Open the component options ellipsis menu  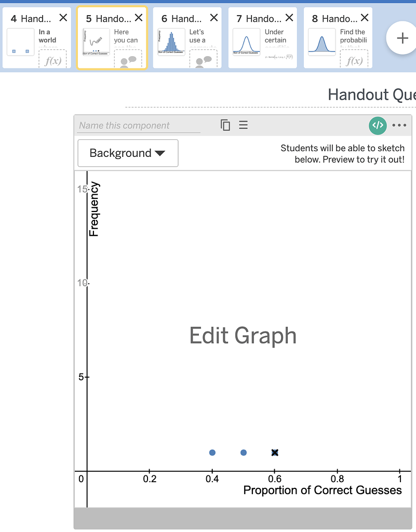398,125
